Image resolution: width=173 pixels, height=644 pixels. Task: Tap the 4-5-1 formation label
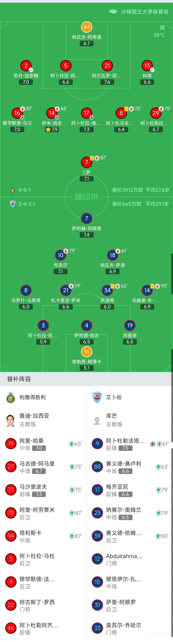point(25,190)
